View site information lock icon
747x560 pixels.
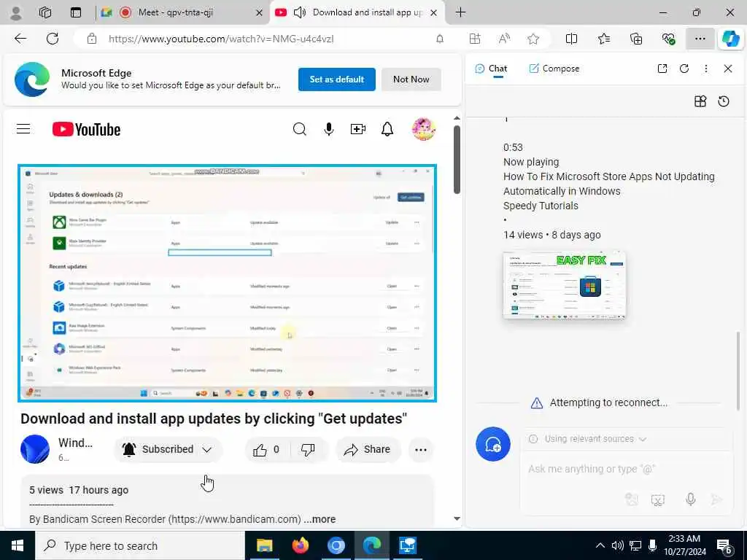(92, 39)
